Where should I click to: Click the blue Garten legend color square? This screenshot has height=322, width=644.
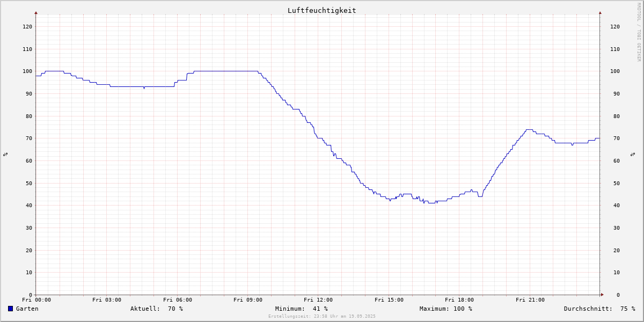10,309
